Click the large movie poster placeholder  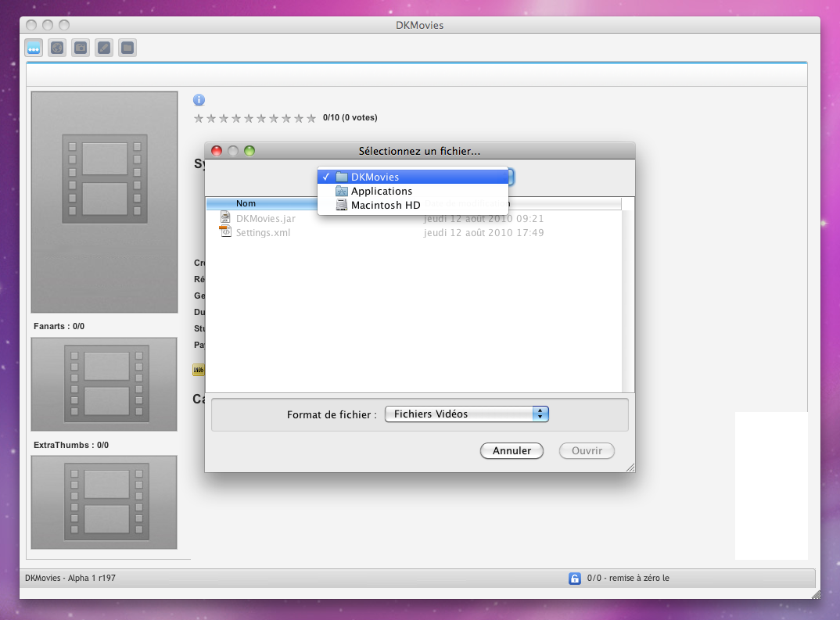point(105,202)
